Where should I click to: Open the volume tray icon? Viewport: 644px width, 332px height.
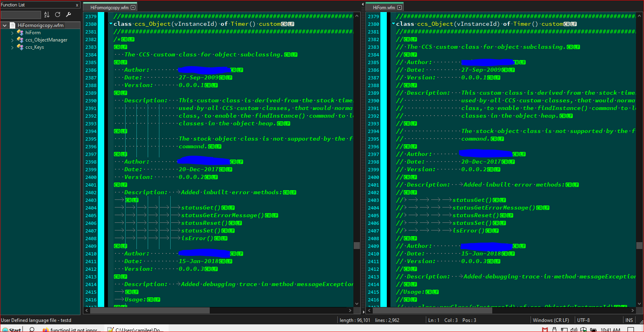point(574,330)
